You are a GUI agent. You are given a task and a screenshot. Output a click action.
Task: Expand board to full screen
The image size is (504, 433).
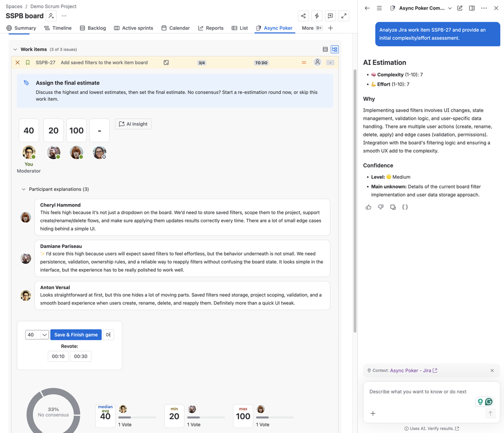coord(344,16)
